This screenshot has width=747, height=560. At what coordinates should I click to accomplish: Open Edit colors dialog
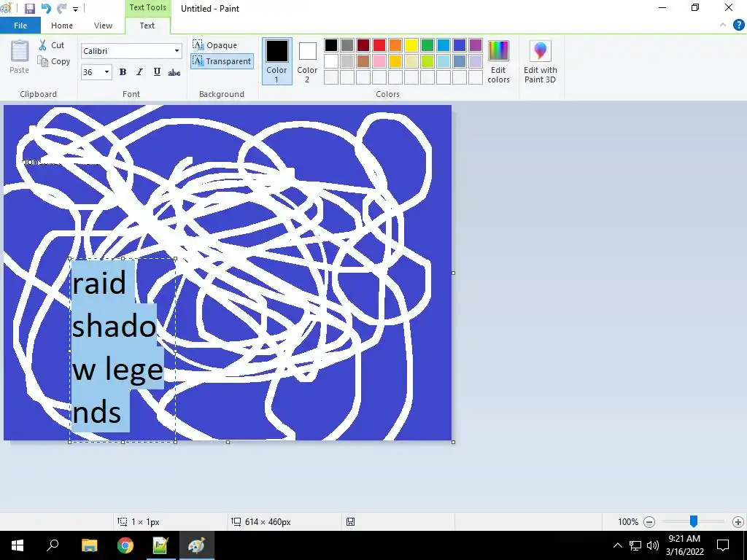(498, 61)
